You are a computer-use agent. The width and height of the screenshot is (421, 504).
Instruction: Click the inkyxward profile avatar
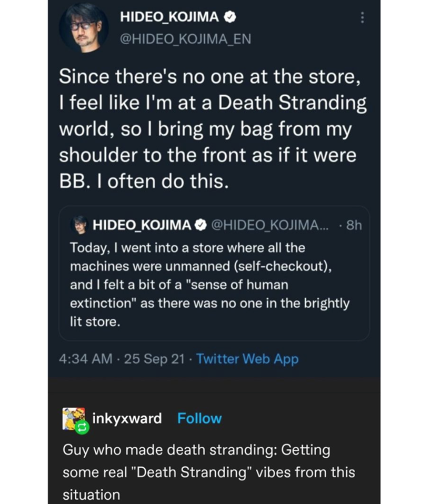pyautogui.click(x=73, y=418)
